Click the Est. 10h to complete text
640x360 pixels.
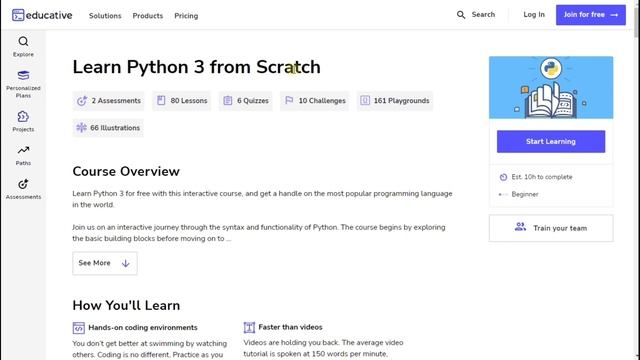click(x=542, y=177)
